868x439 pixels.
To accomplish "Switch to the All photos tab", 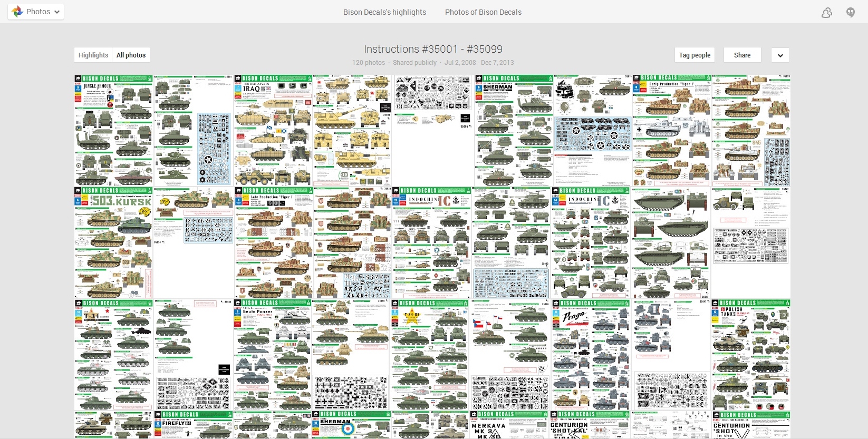I will tap(131, 55).
